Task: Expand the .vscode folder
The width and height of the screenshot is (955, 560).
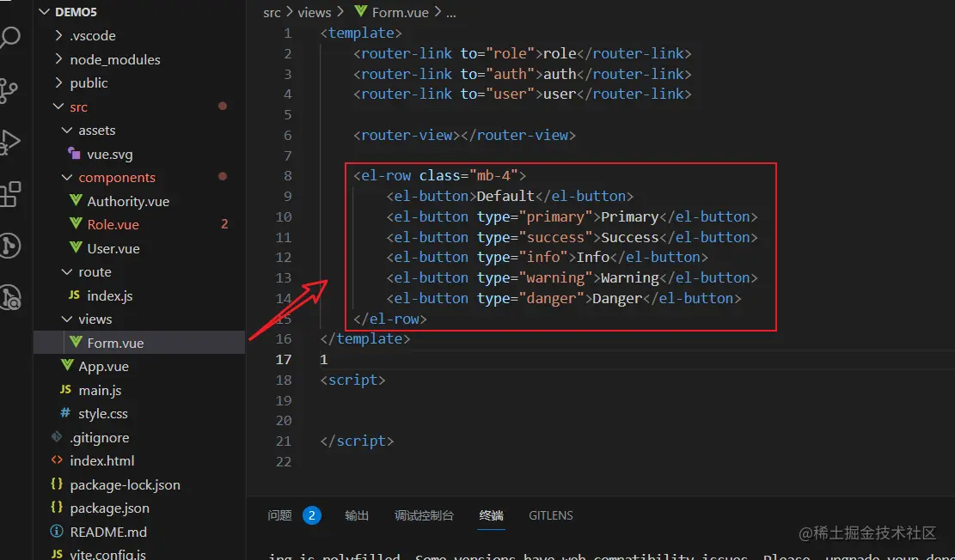Action: 58,36
